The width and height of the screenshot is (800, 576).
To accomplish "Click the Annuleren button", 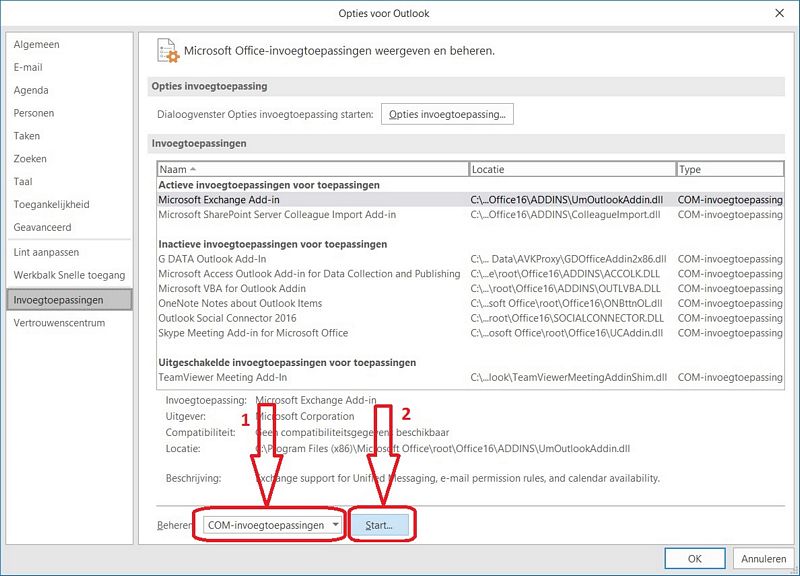I will click(763, 559).
